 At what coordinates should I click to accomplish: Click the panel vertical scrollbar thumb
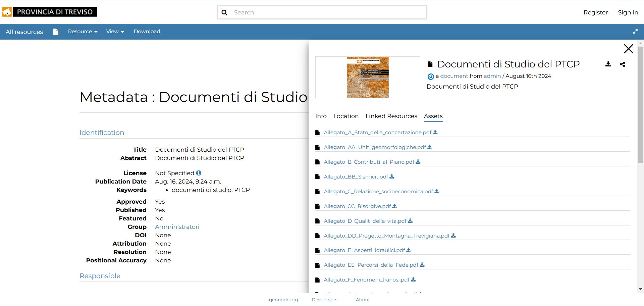tap(640, 105)
